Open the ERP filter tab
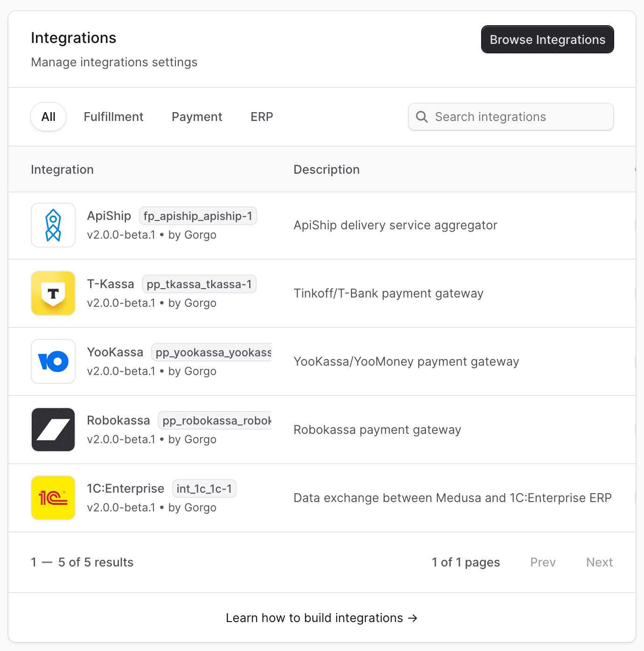Image resolution: width=644 pixels, height=651 pixels. click(x=262, y=117)
